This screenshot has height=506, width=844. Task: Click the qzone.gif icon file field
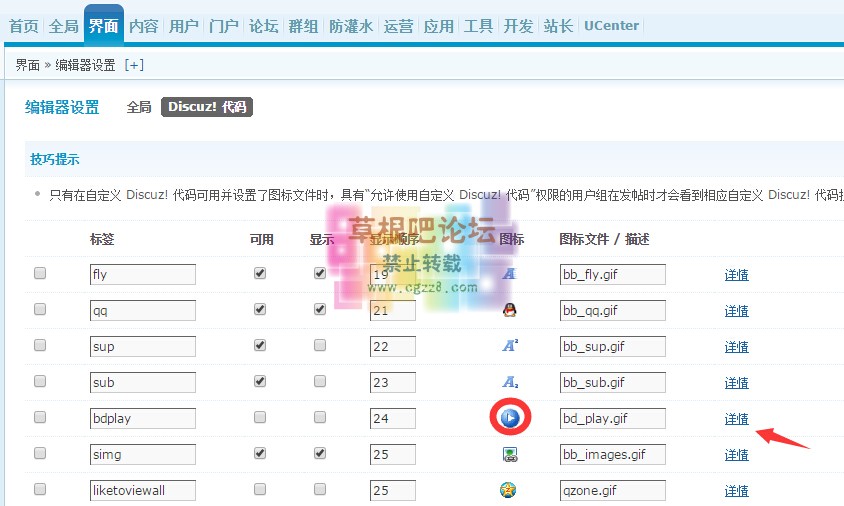coord(613,490)
